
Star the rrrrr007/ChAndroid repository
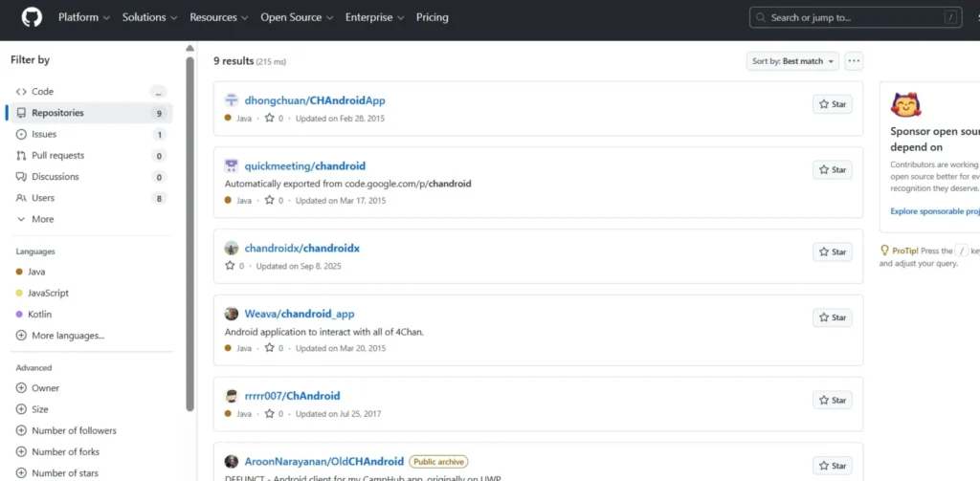click(x=832, y=401)
